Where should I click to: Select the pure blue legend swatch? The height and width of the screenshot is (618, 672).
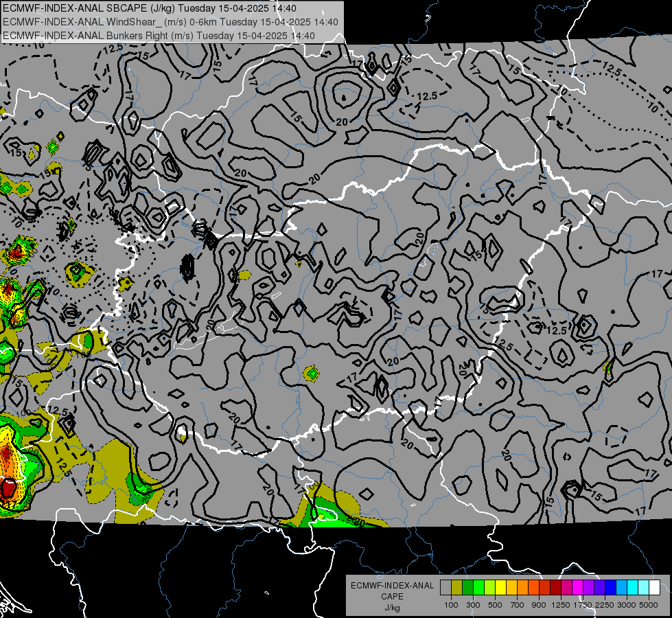[x=611, y=588]
